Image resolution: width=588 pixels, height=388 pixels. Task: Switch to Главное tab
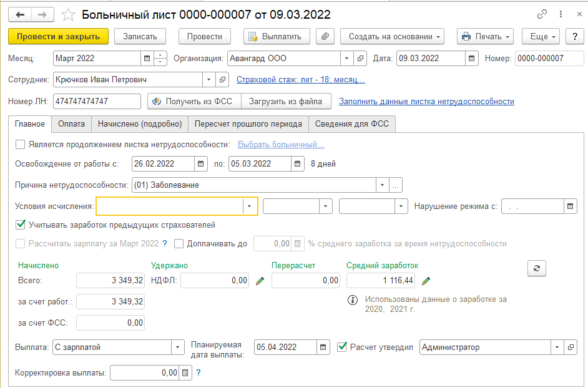[x=29, y=124]
